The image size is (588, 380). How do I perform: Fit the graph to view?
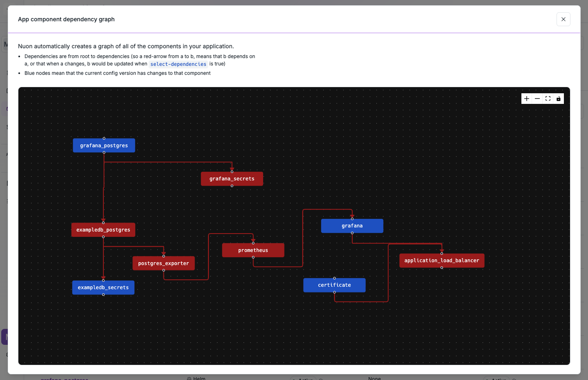click(548, 99)
